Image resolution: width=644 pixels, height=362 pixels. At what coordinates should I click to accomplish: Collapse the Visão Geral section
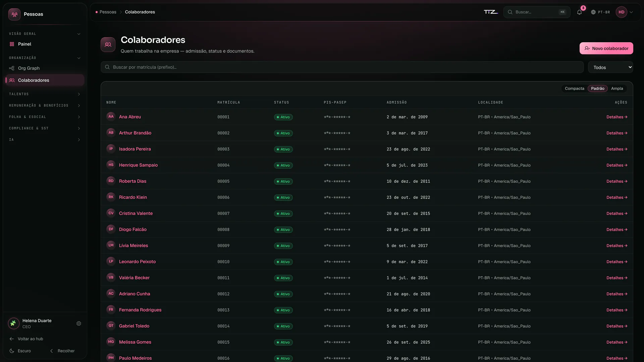(x=45, y=34)
